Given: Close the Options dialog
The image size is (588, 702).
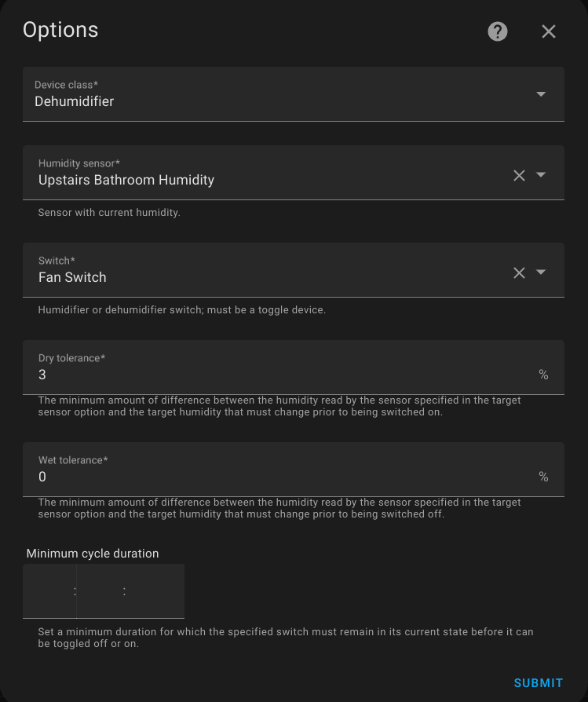Looking at the screenshot, I should pyautogui.click(x=549, y=31).
